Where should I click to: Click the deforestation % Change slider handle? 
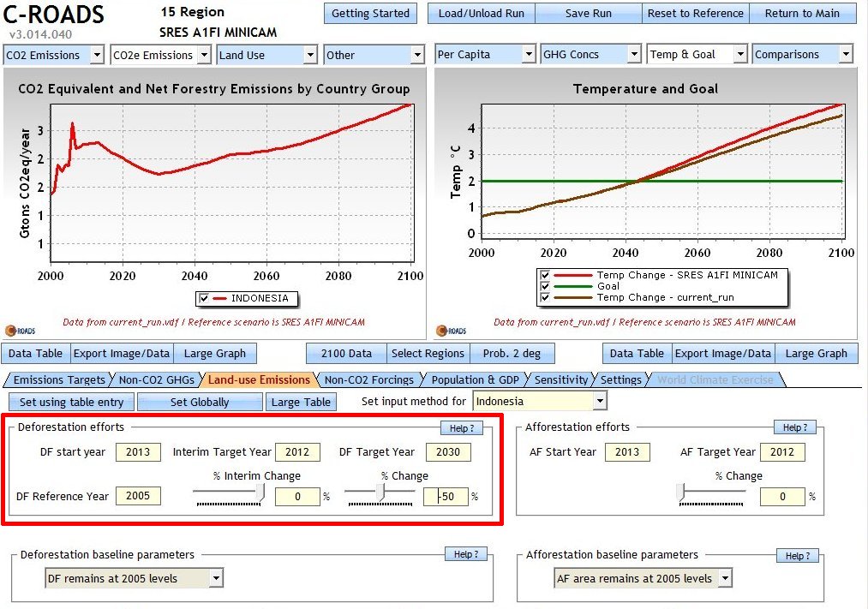[380, 492]
